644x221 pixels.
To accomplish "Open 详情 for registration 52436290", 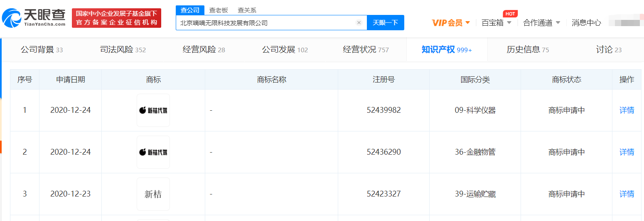I will 627,152.
